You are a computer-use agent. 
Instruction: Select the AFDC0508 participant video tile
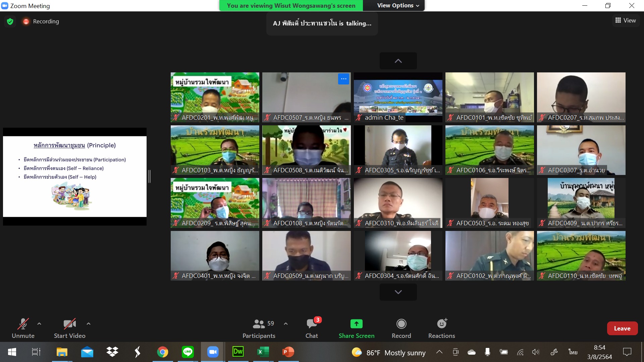click(x=307, y=150)
